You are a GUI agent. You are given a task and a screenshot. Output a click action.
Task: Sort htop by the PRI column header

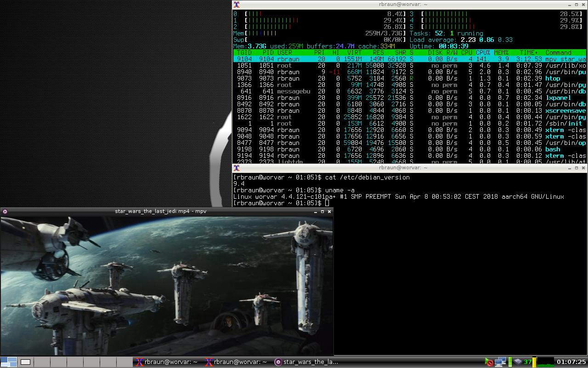(319, 52)
